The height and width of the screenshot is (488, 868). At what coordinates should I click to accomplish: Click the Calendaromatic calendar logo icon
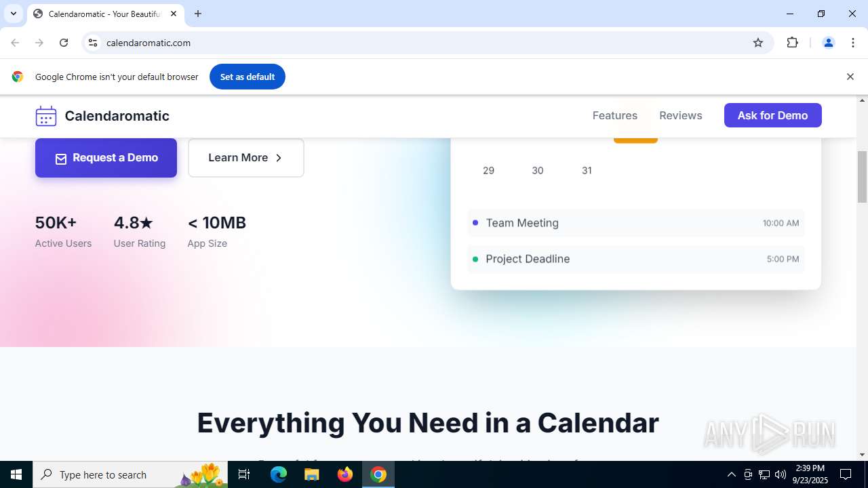[46, 116]
